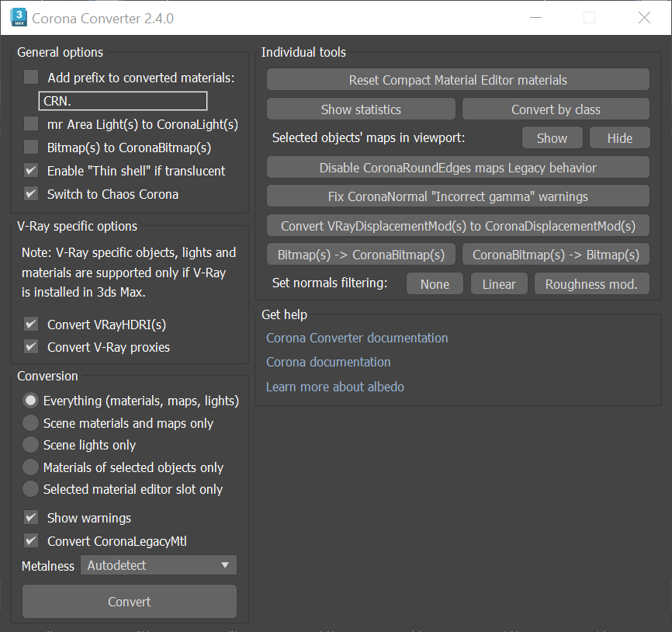The width and height of the screenshot is (672, 632).
Task: Click the Corona Converter title bar icon
Action: [17, 16]
